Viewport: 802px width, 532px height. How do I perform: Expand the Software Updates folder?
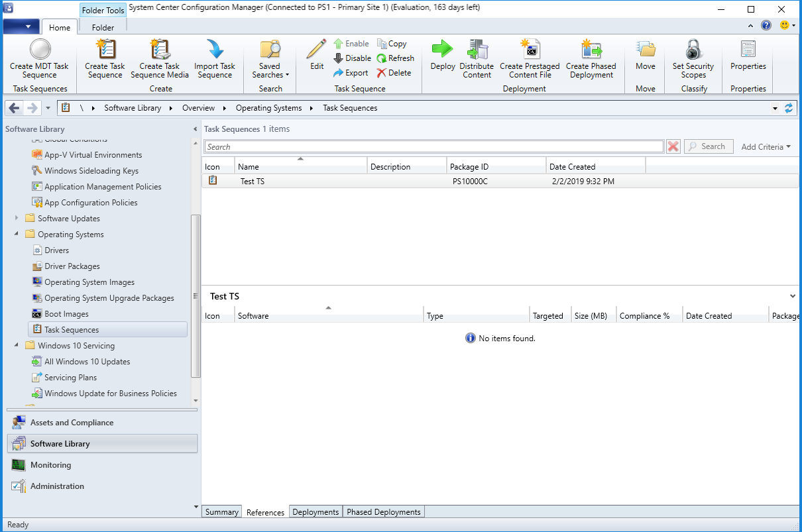(x=17, y=218)
